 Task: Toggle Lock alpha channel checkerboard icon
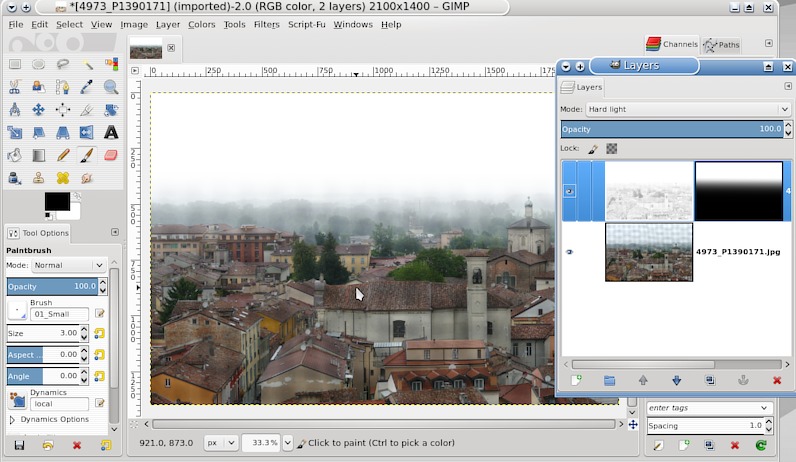[612, 148]
